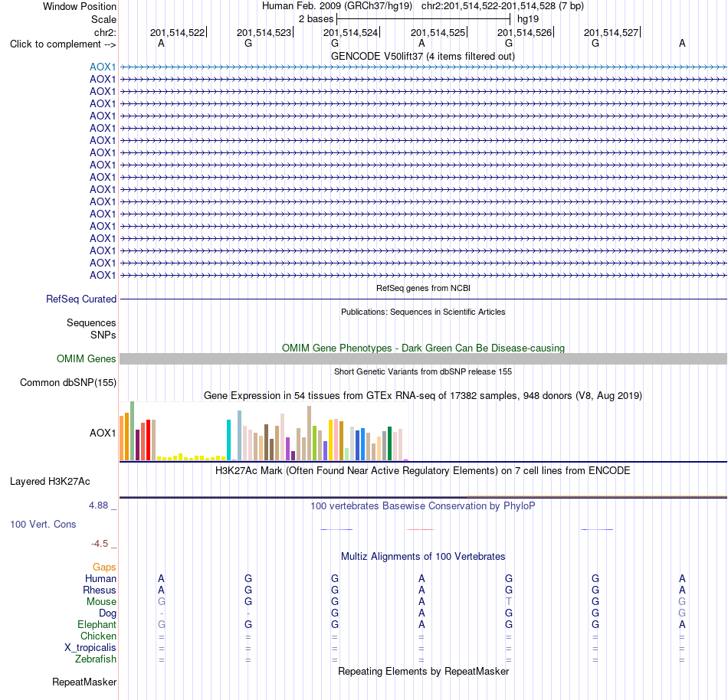Open 'Repeating Elements by RepeatMasker' title
This screenshot has height=700, width=728.
pos(423,671)
